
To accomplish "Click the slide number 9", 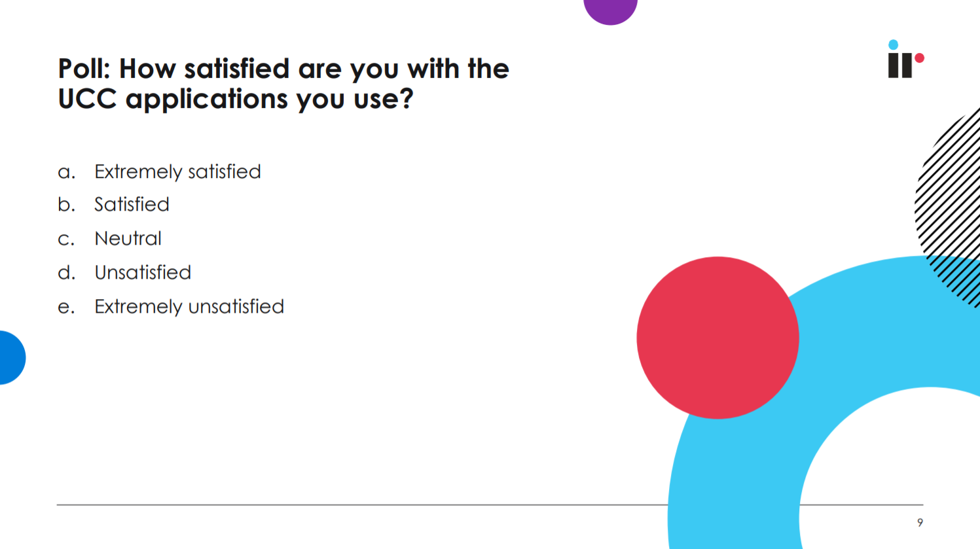I will point(920,522).
